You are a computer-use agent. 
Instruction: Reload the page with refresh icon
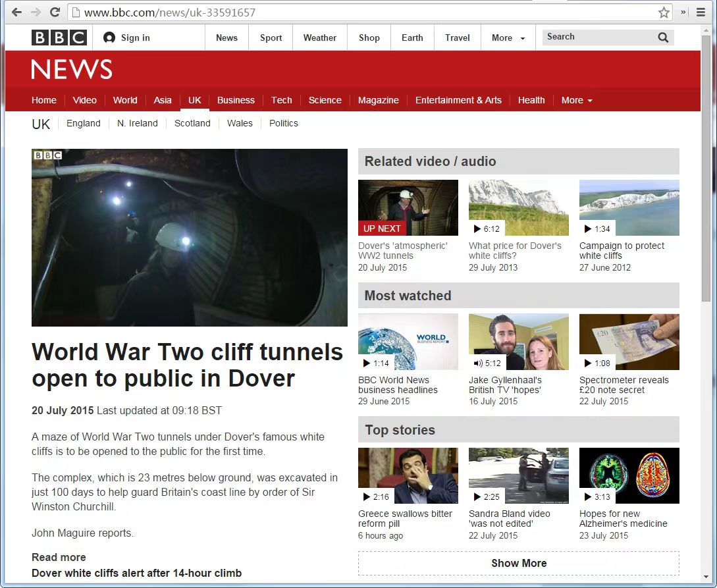[55, 13]
